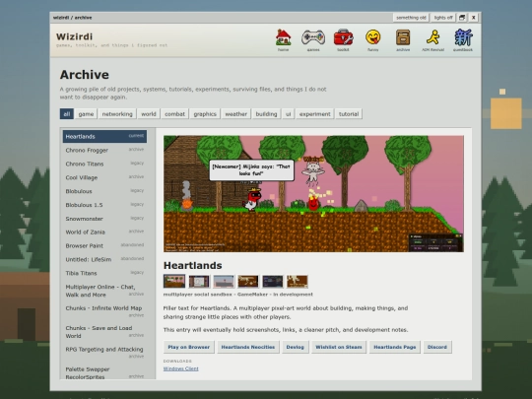Image resolution: width=532 pixels, height=399 pixels.
Task: Open the red toolkit toolbox icon
Action: coord(343,40)
